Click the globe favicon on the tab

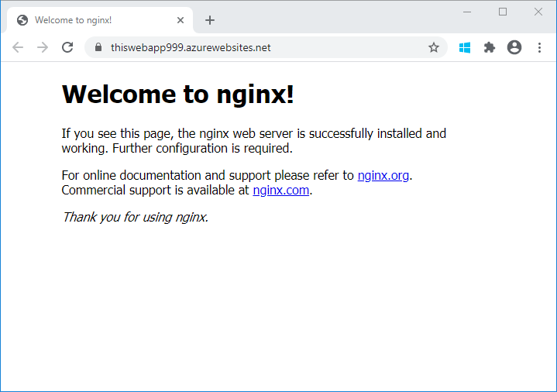pos(22,20)
